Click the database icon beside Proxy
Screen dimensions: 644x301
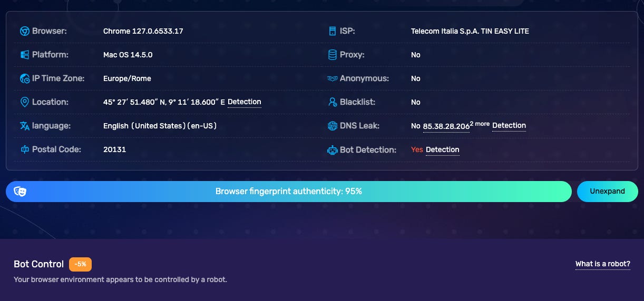(333, 55)
